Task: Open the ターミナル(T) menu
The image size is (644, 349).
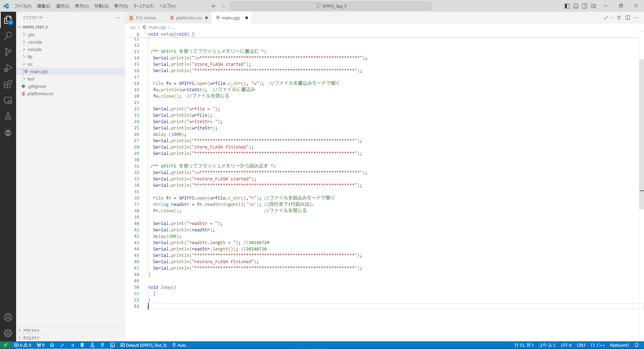Action: pos(143,6)
